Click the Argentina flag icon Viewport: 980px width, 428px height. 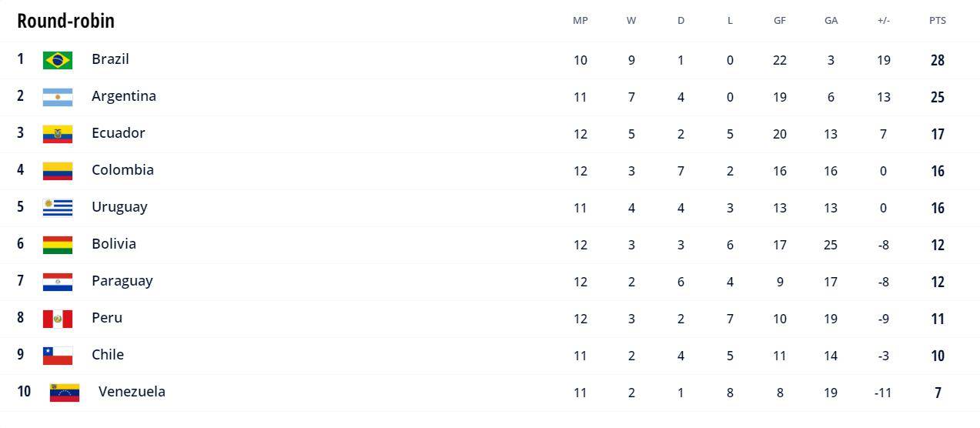coord(58,97)
